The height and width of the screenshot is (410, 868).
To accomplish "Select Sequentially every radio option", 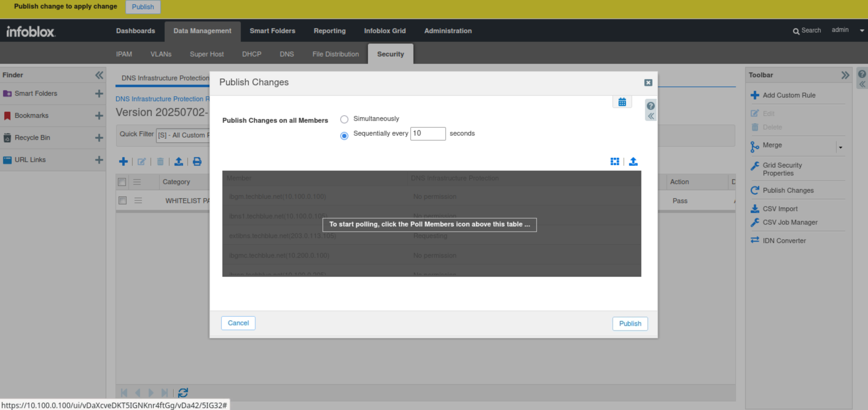I will 344,136.
